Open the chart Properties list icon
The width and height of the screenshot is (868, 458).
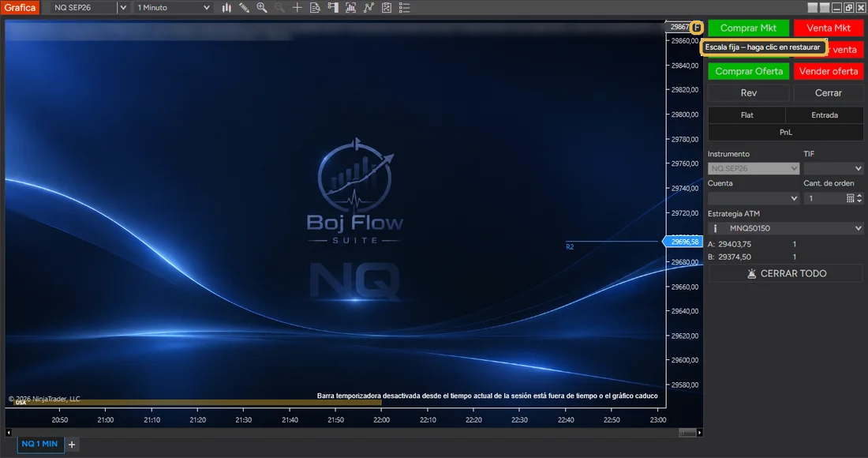(405, 8)
